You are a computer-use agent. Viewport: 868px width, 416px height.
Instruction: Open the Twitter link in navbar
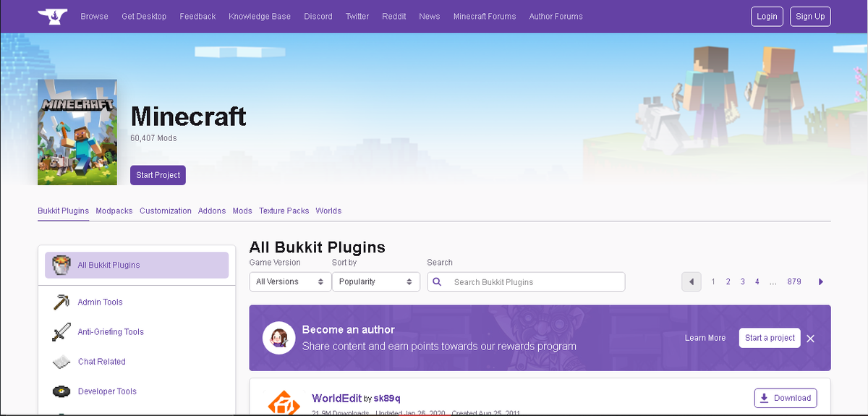(x=357, y=16)
